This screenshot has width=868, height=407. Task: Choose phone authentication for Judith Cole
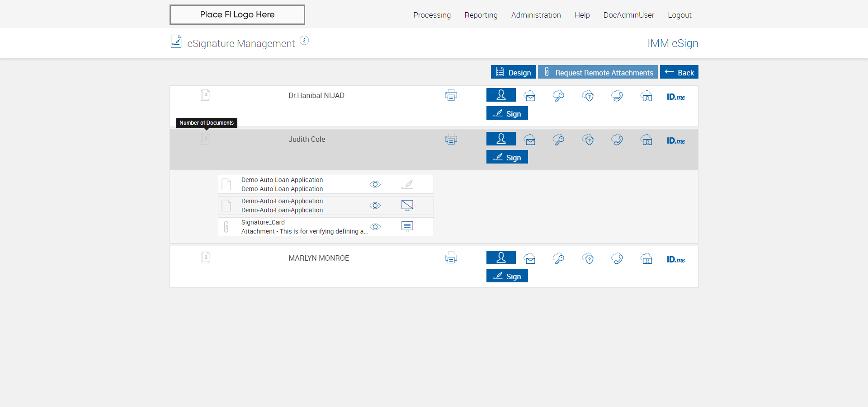(617, 140)
